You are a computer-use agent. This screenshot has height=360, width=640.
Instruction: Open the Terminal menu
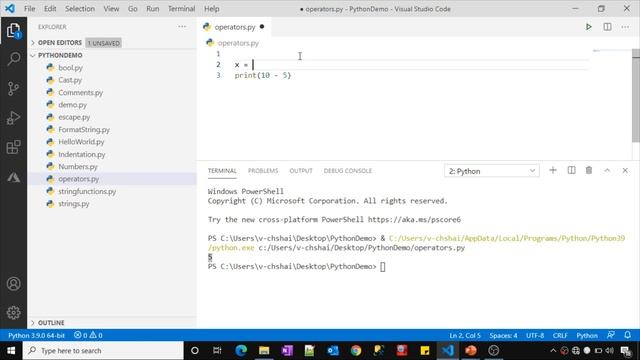pyautogui.click(x=182, y=9)
